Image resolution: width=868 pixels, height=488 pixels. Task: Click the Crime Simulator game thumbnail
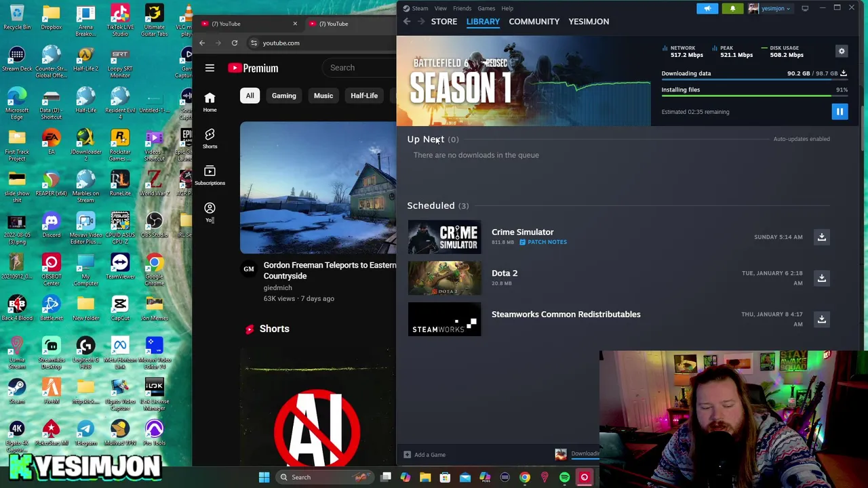pyautogui.click(x=444, y=237)
